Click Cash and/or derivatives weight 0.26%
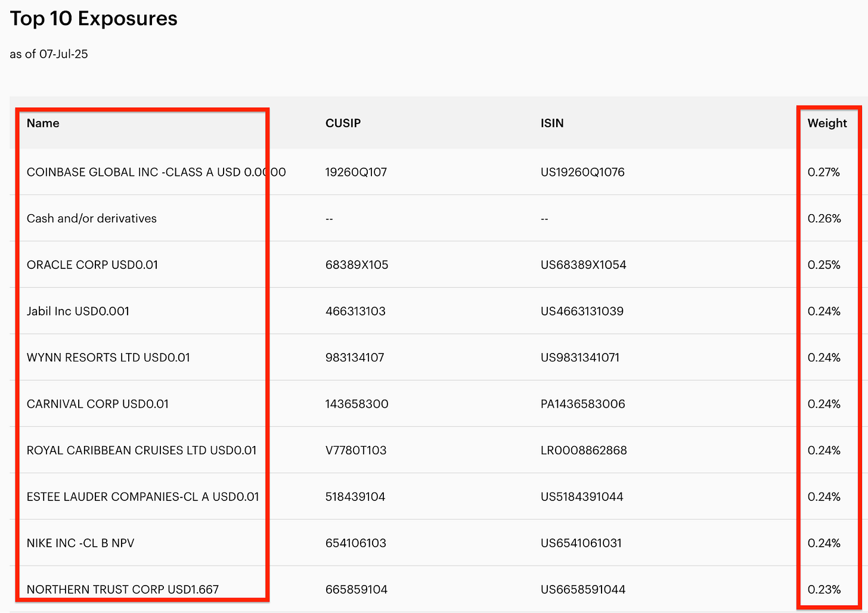 point(824,218)
